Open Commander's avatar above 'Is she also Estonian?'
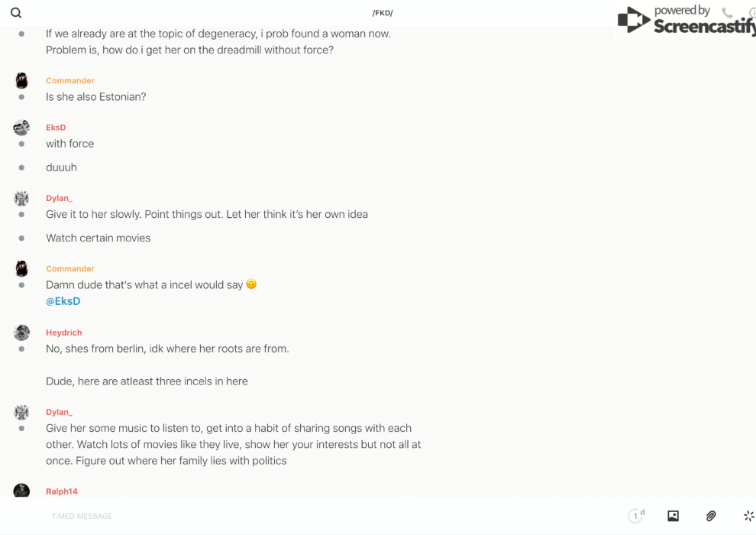Screen dimensions: 756x535 coord(21,81)
